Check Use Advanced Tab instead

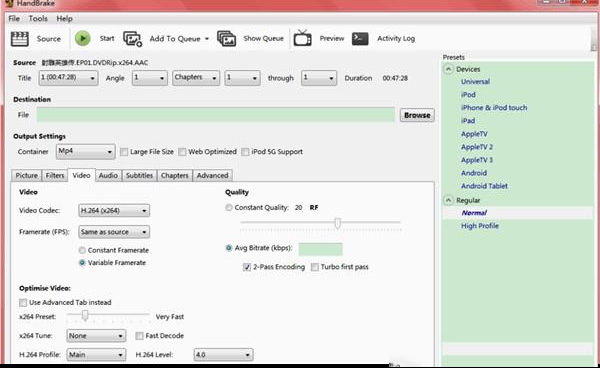pyautogui.click(x=23, y=303)
